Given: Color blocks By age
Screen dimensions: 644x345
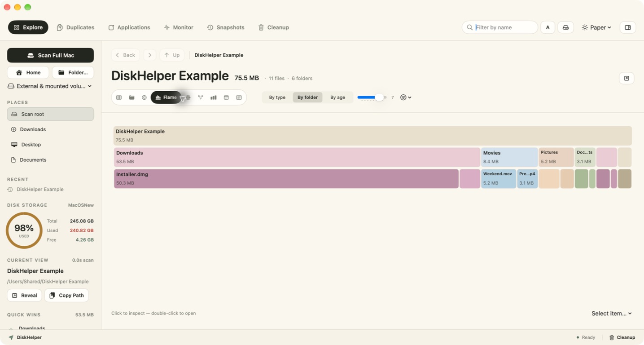Looking at the screenshot, I should tap(337, 97).
